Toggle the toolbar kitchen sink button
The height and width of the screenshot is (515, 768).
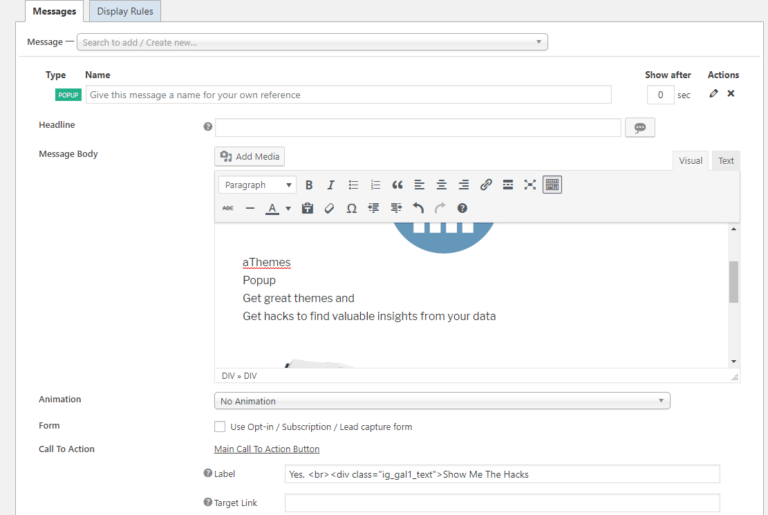pyautogui.click(x=552, y=185)
